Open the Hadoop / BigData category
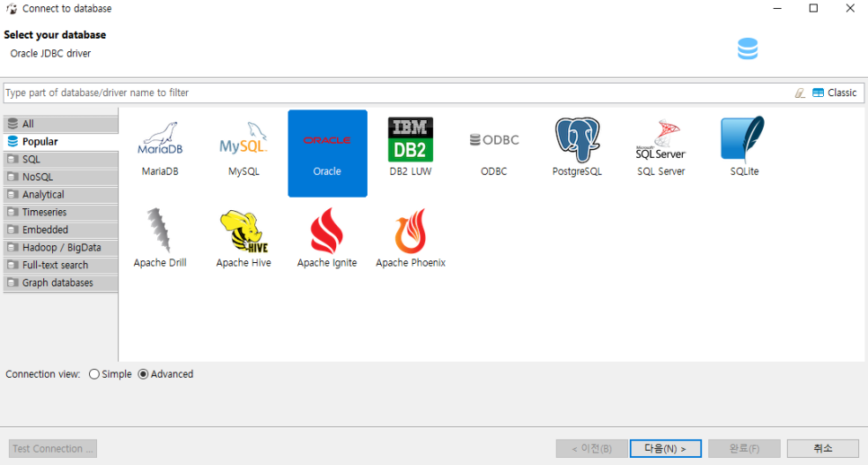The image size is (868, 465). [x=61, y=248]
